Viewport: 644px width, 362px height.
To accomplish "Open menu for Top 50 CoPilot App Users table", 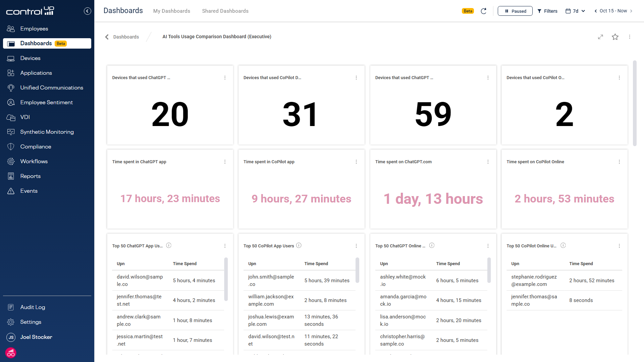I will pos(356,246).
